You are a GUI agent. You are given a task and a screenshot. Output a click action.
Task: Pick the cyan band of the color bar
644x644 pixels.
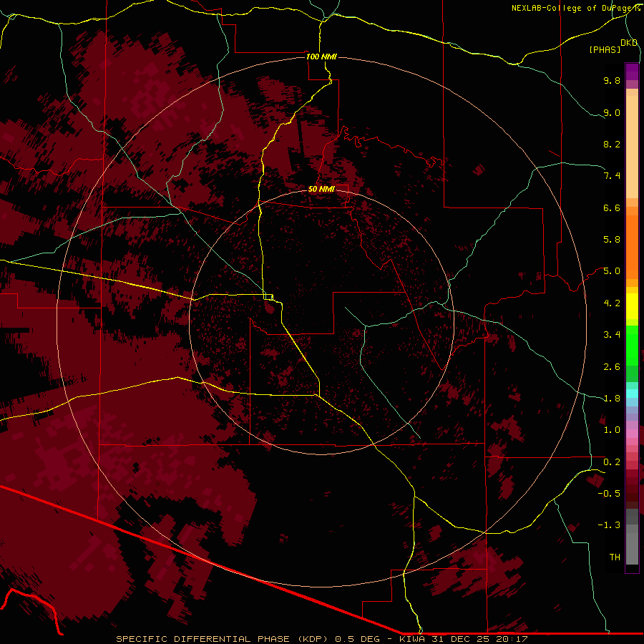pos(632,394)
